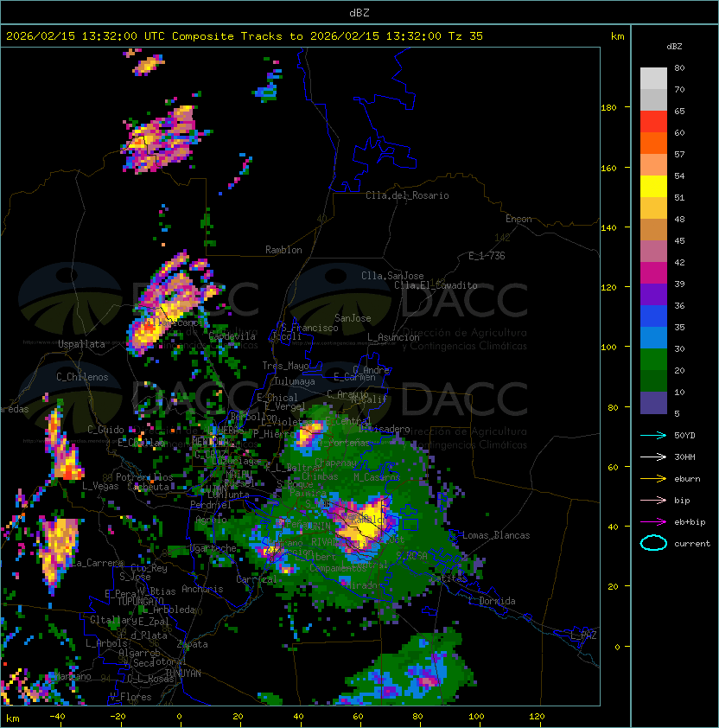719x728 pixels.
Task: Click the 'V_Flores' place label
Action: point(130,697)
